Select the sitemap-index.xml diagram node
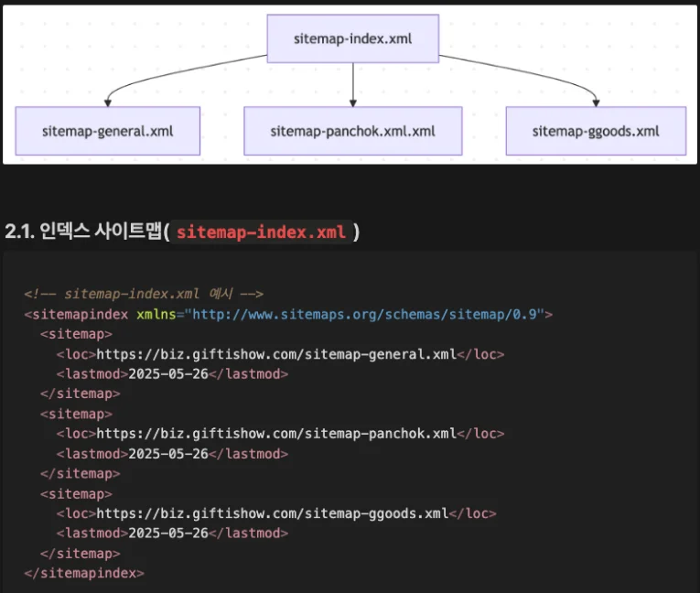 (x=352, y=38)
